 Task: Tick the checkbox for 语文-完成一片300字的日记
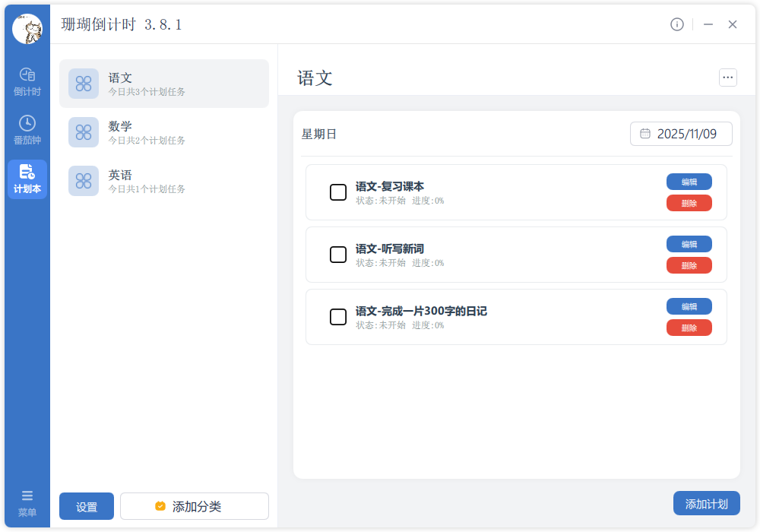338,317
